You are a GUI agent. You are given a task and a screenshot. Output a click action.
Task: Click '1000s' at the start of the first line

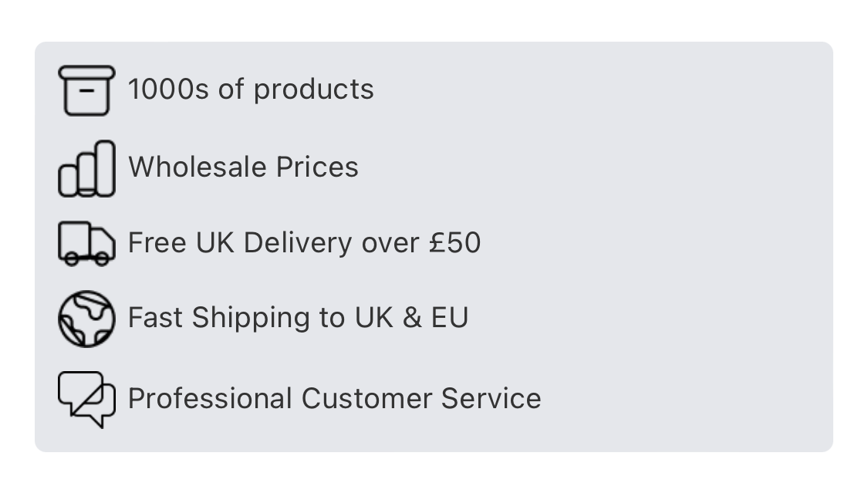[168, 90]
